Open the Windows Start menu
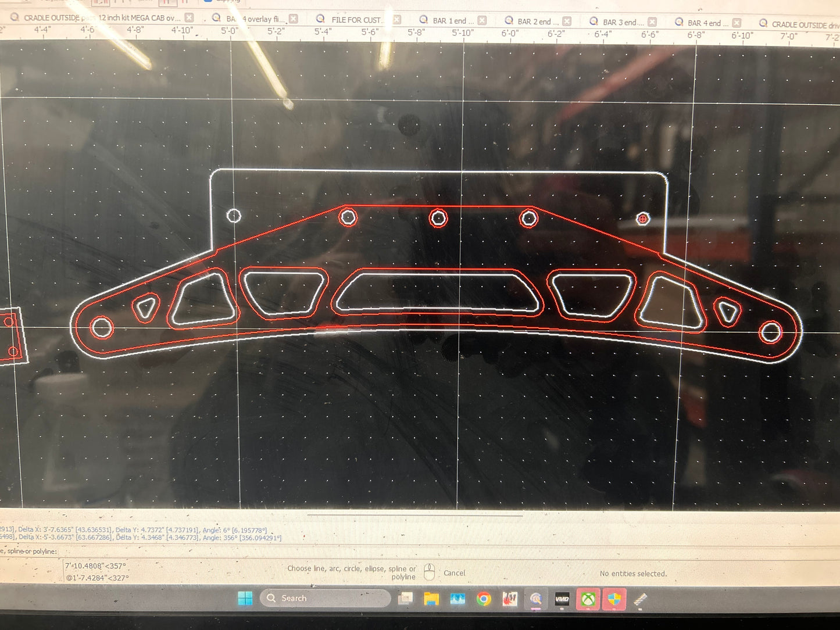Image resolution: width=840 pixels, height=630 pixels. 245,598
